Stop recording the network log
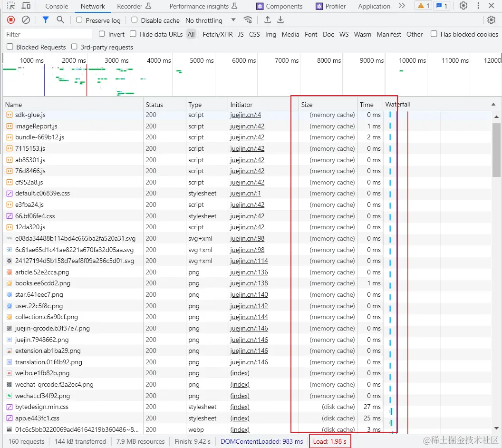502x448 pixels. [11, 20]
